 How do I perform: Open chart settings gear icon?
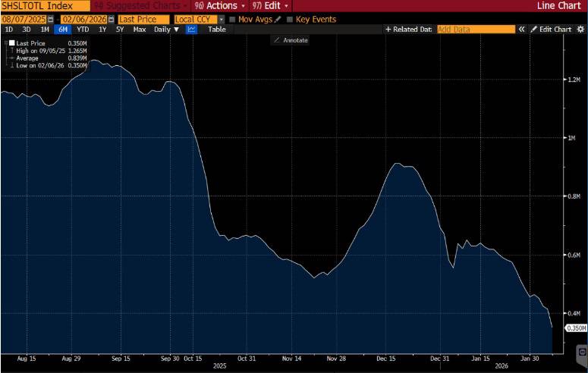coord(580,30)
